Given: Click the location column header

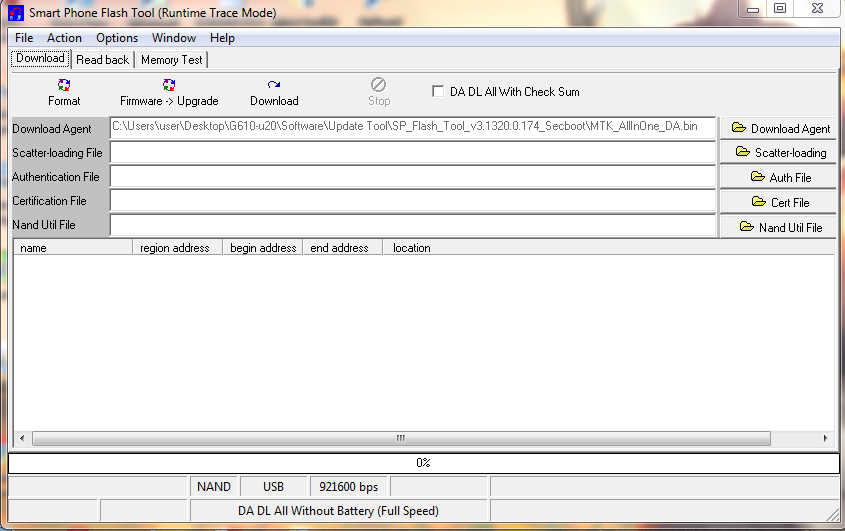Looking at the screenshot, I should [x=609, y=247].
